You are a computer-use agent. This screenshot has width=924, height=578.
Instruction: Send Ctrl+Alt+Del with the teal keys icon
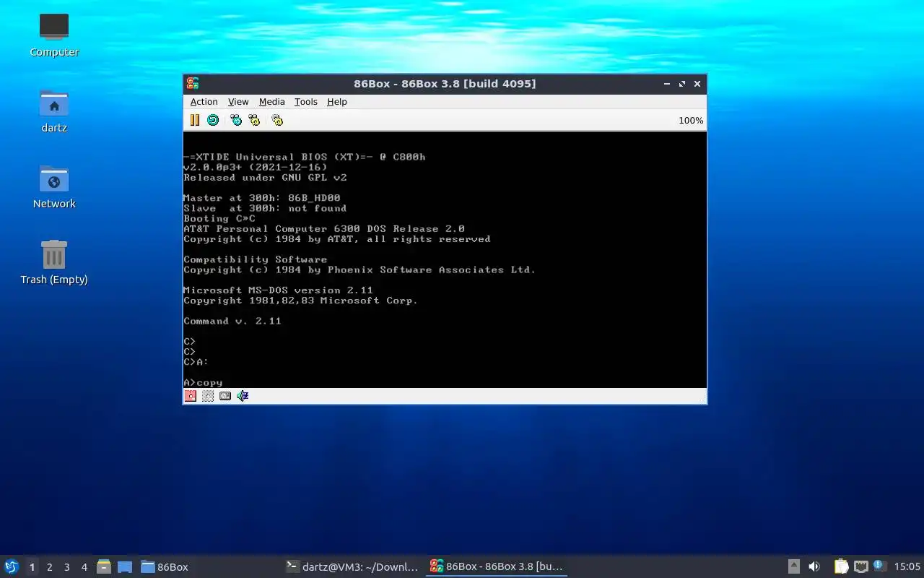tap(236, 120)
